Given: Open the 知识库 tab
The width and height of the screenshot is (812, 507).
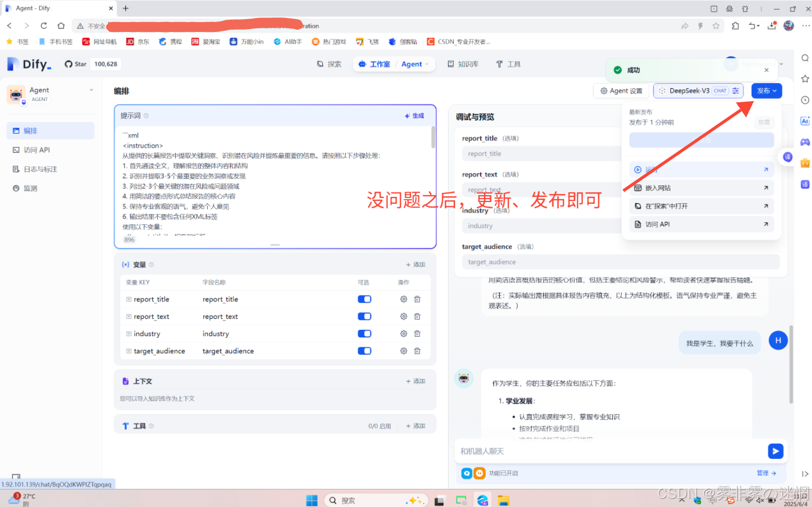Looking at the screenshot, I should click(463, 64).
